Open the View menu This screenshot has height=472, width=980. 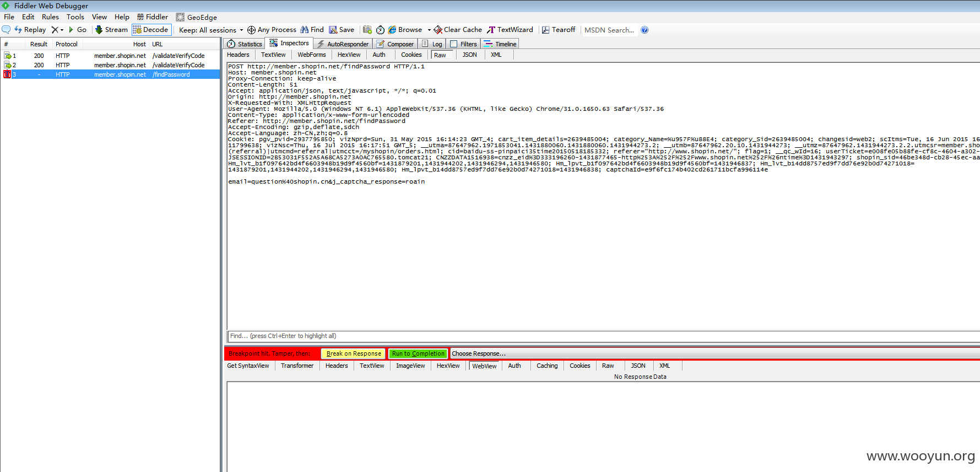click(99, 17)
